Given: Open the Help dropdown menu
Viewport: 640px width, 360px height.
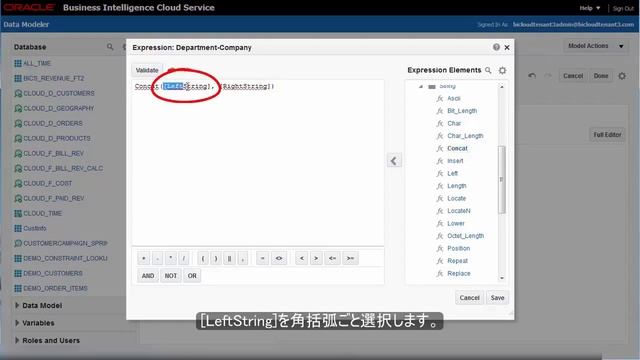Looking at the screenshot, I should pyautogui.click(x=590, y=8).
